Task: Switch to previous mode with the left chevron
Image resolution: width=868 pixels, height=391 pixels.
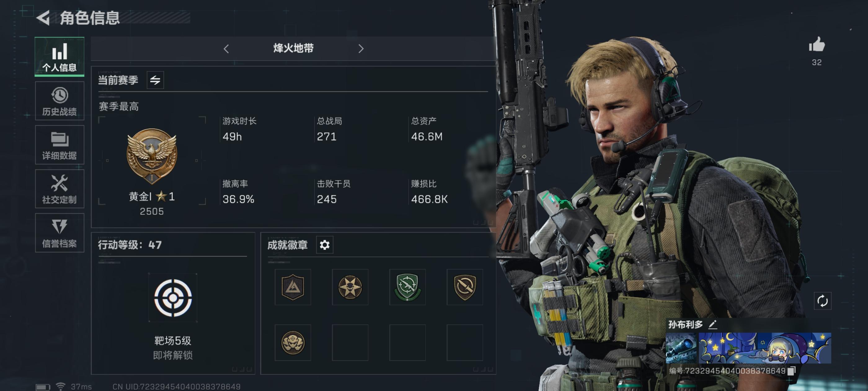Action: [x=226, y=49]
